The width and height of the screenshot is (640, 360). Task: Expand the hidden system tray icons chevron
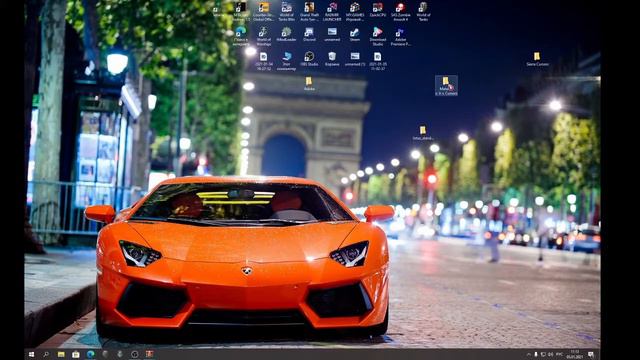coord(529,354)
